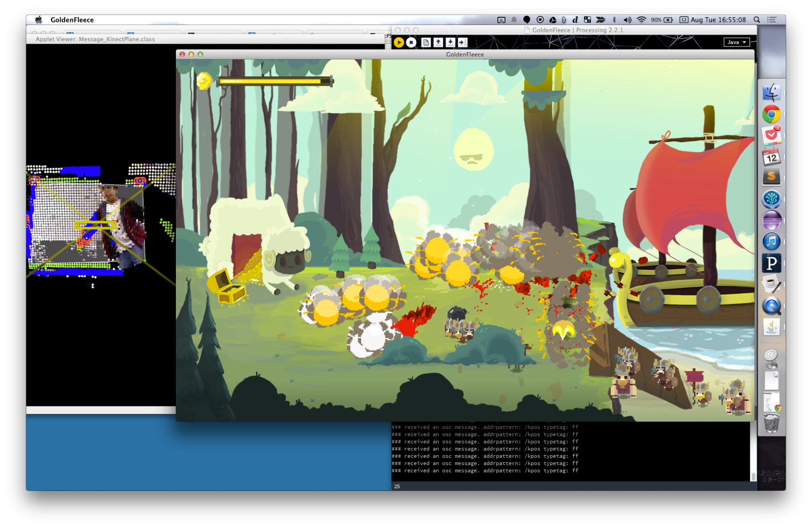This screenshot has height=528, width=812.
Task: Open the AirPlay display menu bar icon
Action: (x=501, y=20)
